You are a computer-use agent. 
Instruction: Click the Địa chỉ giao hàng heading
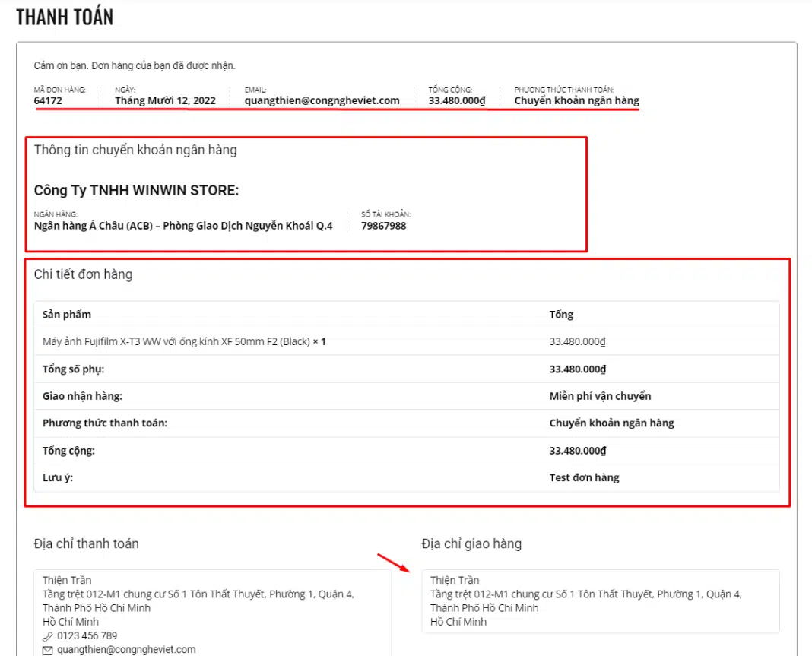pyautogui.click(x=471, y=543)
